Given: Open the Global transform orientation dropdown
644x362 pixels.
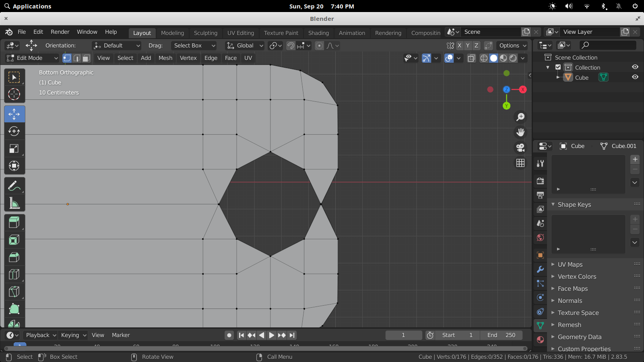Looking at the screenshot, I should click(245, 45).
